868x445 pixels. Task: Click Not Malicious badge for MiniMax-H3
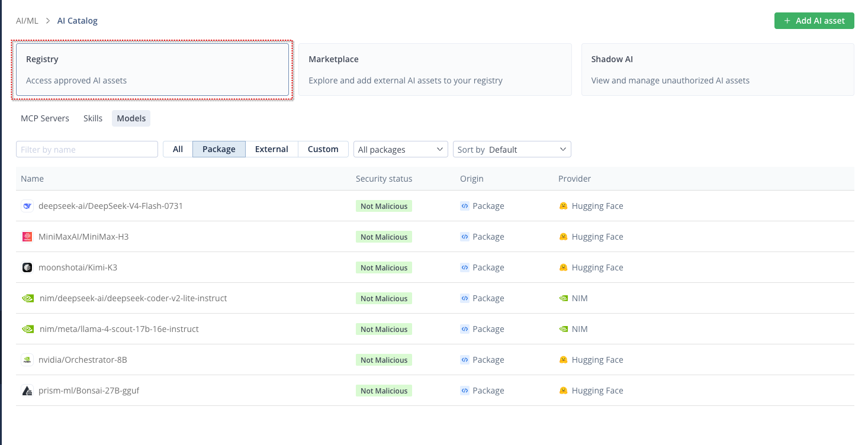coord(384,237)
